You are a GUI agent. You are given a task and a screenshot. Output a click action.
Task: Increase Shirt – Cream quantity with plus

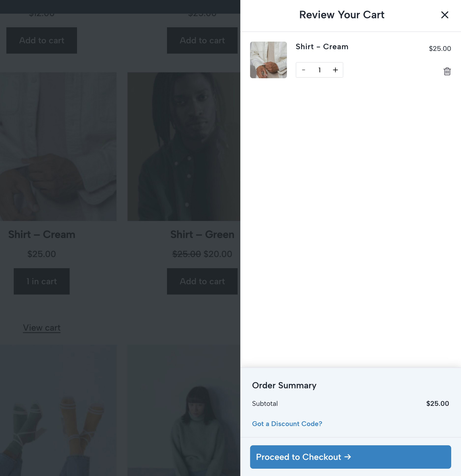point(335,70)
